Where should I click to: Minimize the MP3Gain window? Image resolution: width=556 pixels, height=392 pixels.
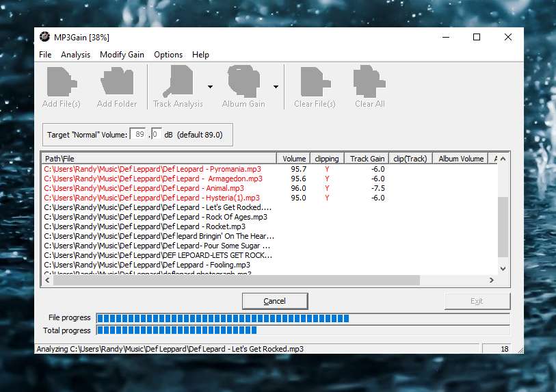coord(446,37)
